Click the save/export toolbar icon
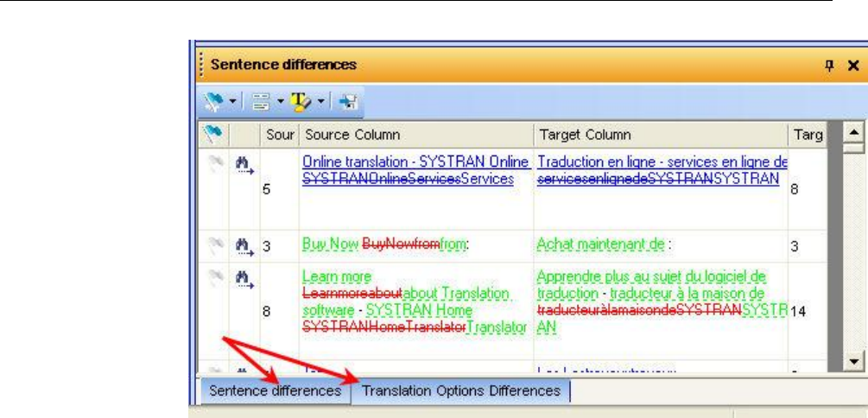This screenshot has width=868, height=418. coord(349,103)
